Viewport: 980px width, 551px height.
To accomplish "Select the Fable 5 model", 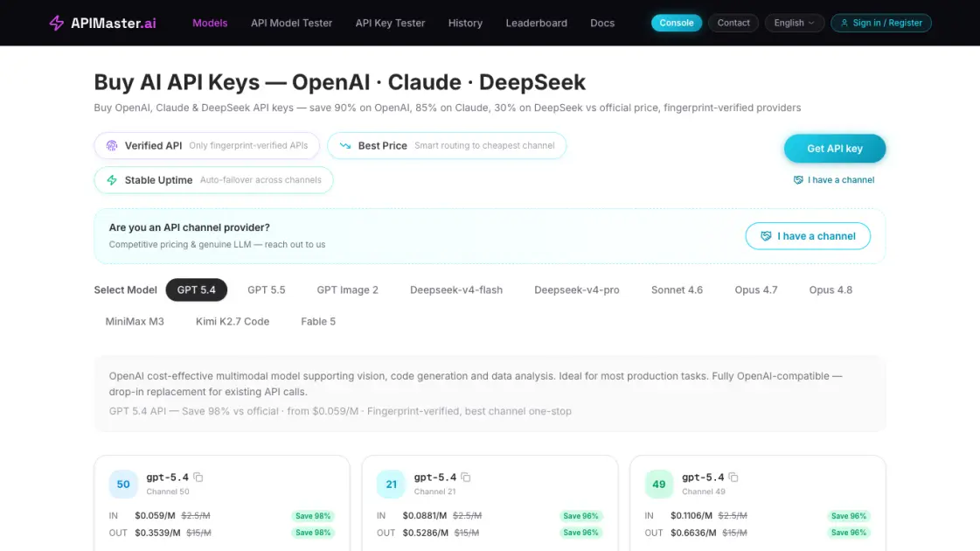I will (x=318, y=322).
